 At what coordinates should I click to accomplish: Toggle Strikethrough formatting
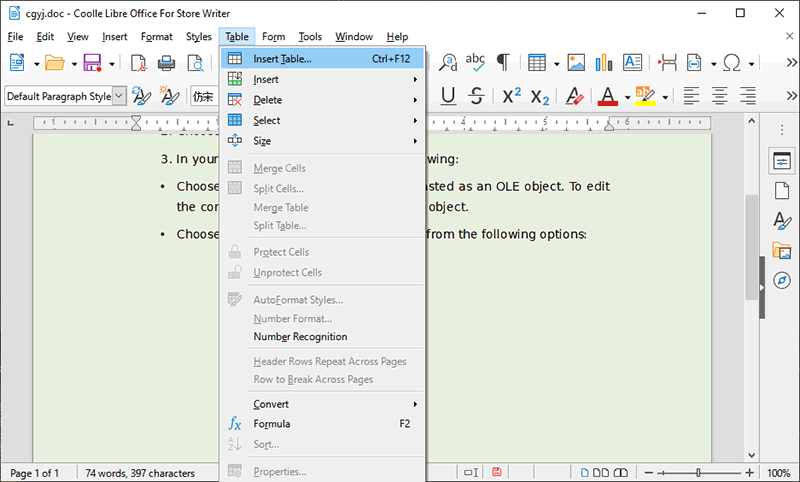pos(477,96)
